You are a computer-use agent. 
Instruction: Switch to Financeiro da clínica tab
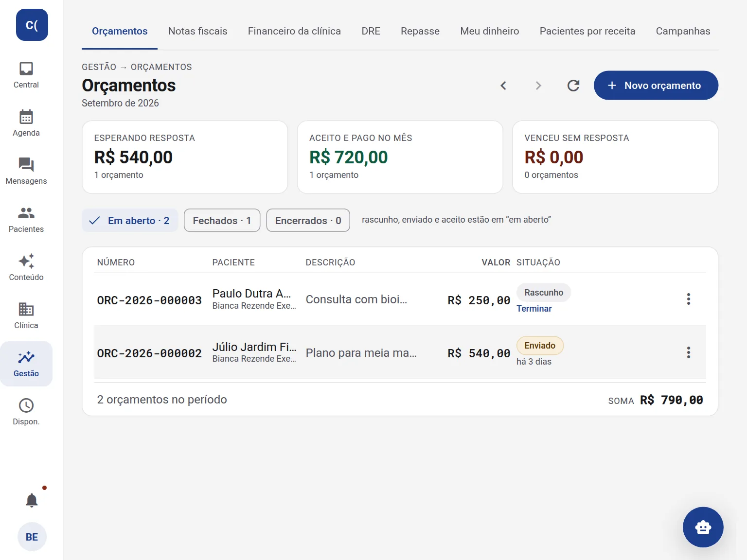294,31
